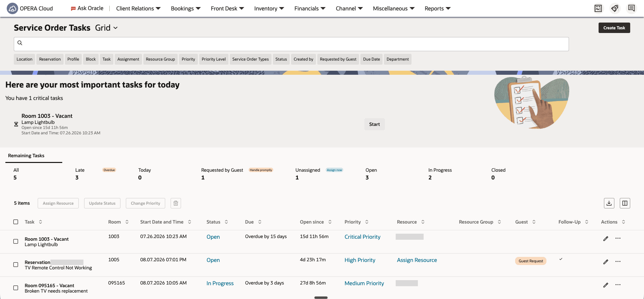Sort by Priority column arrows
Screen dimensions: 644x299
tap(367, 222)
